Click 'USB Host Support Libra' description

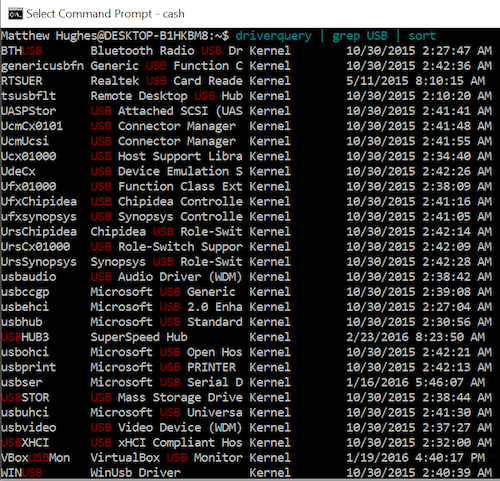166,156
